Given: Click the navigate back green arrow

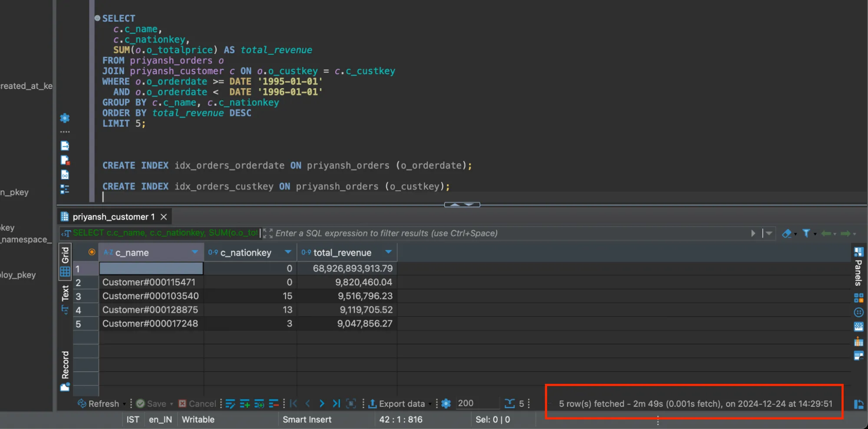Looking at the screenshot, I should 826,234.
